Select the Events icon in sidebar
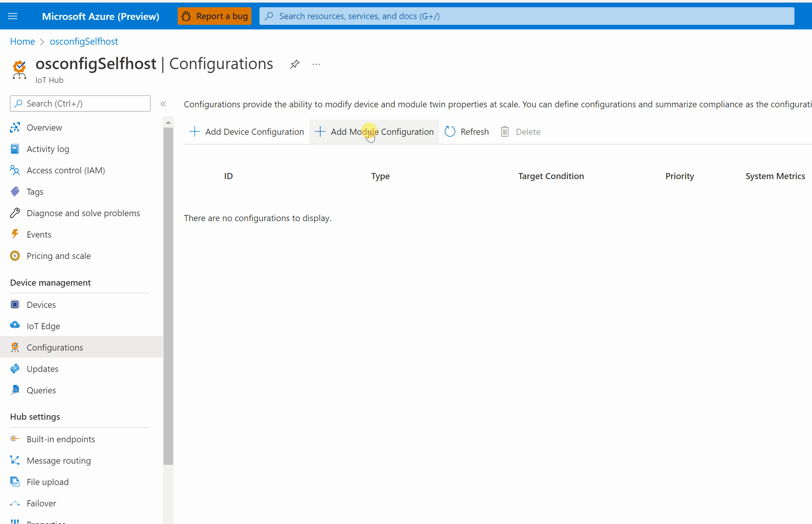Viewport: 812px width, 524px height. point(15,234)
